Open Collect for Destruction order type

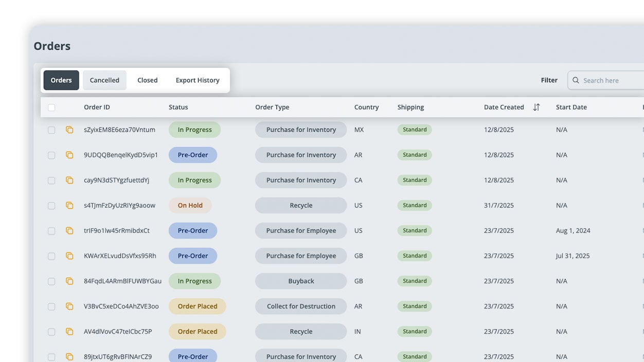click(301, 306)
